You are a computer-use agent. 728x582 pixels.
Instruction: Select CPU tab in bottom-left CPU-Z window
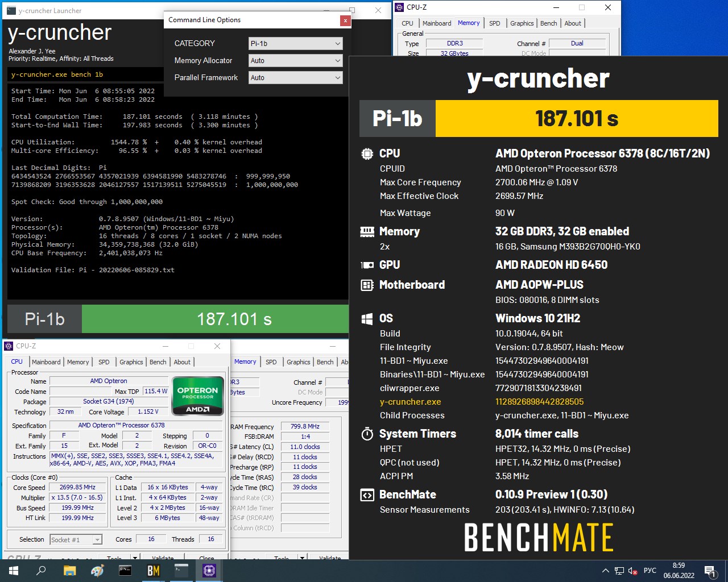pyautogui.click(x=17, y=361)
